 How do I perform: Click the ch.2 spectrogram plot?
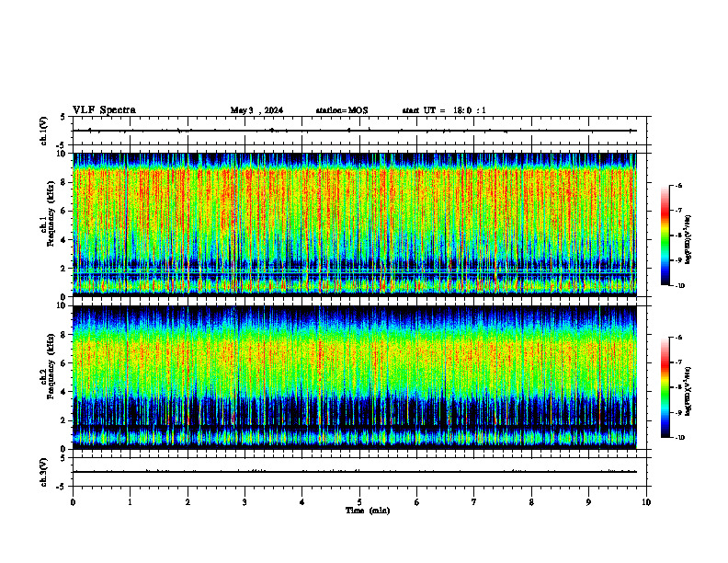[355, 377]
